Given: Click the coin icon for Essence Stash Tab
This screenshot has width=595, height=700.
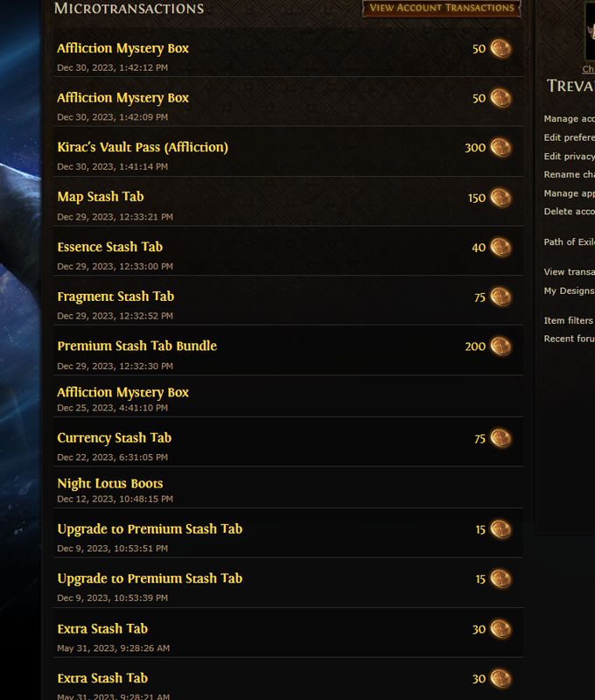Looking at the screenshot, I should click(x=500, y=247).
